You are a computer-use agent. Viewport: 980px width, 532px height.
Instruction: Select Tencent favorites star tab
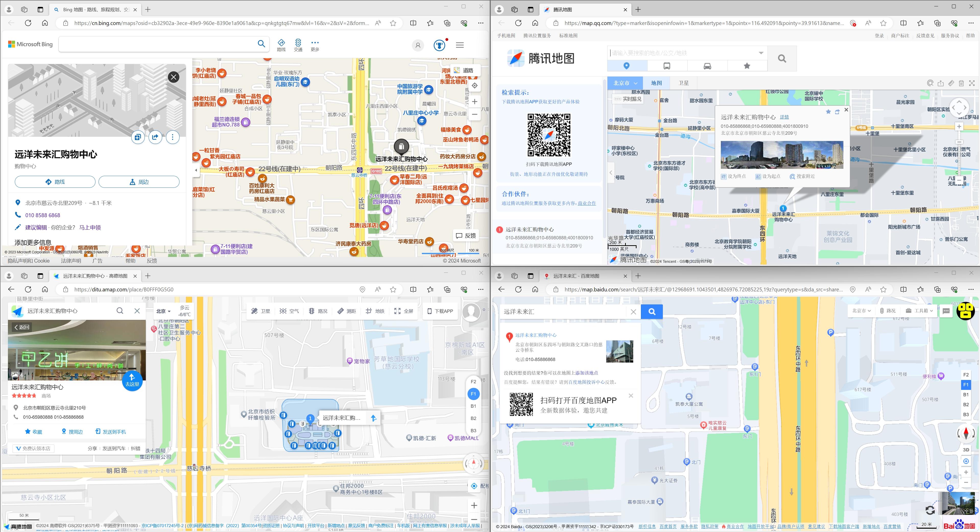(747, 66)
